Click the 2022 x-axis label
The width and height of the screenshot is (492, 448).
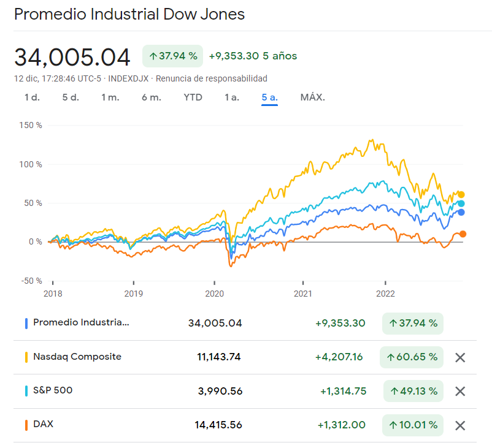pyautogui.click(x=385, y=294)
